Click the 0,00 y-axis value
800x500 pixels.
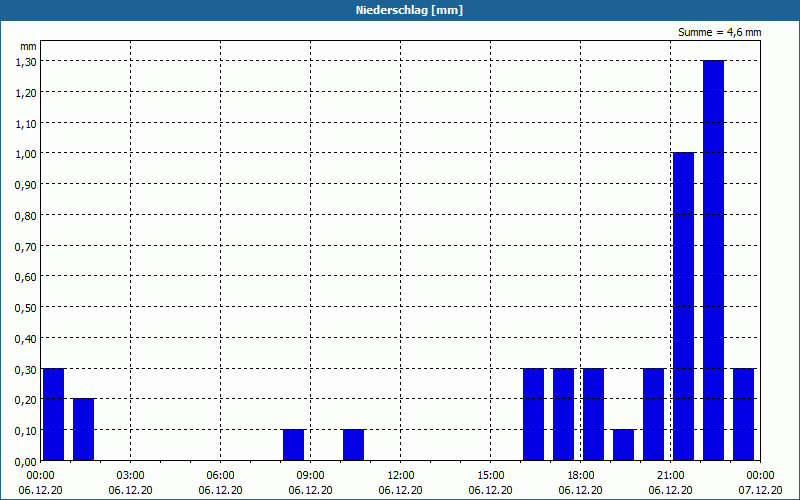[26, 462]
